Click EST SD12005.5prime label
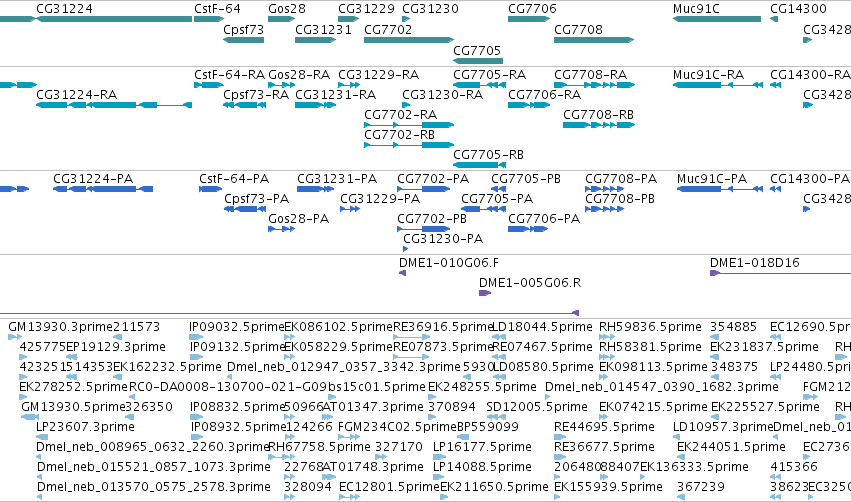The height and width of the screenshot is (502, 851). [537, 406]
